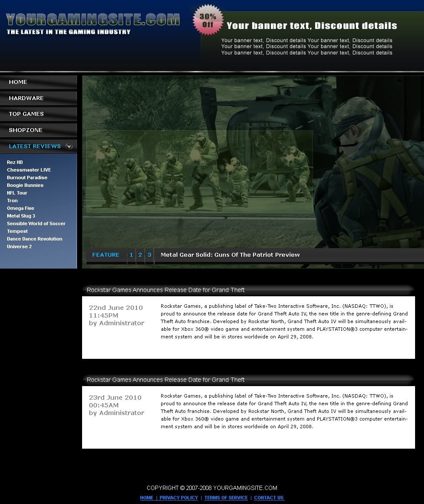This screenshot has height=504, width=424.
Task: Click the banner headline text
Action: click(312, 26)
